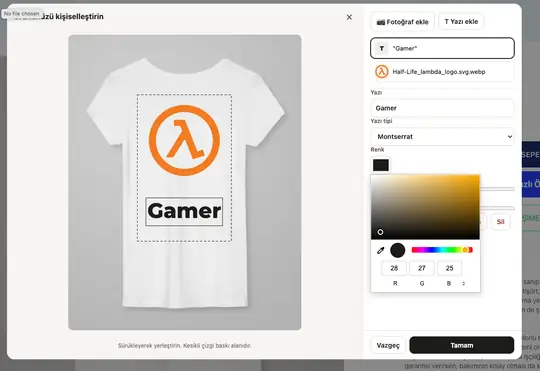Pick a color in the saturation gradient area
This screenshot has width=540, height=371.
[x=425, y=207]
